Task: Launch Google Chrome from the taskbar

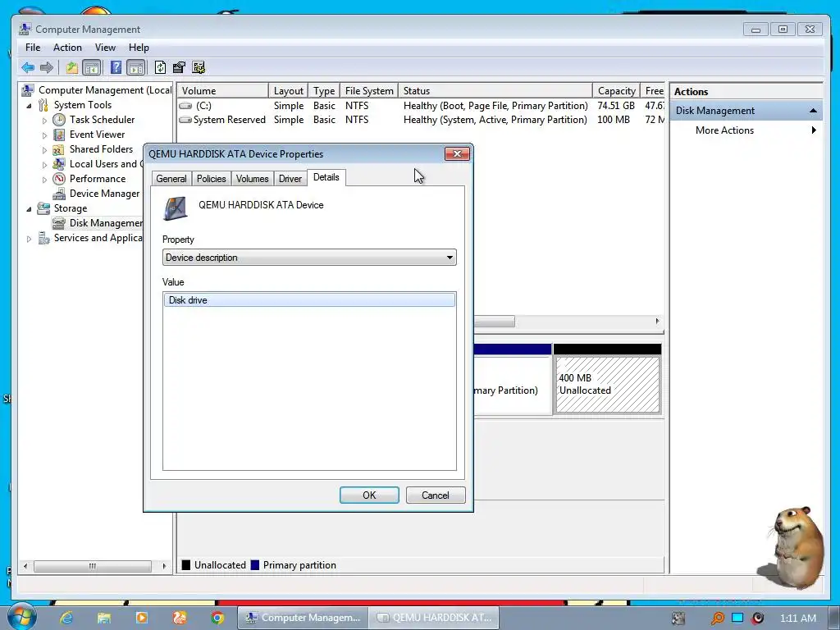Action: pos(217,618)
